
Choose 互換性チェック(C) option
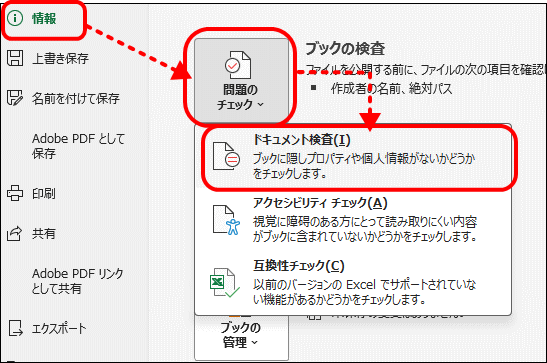tap(353, 282)
